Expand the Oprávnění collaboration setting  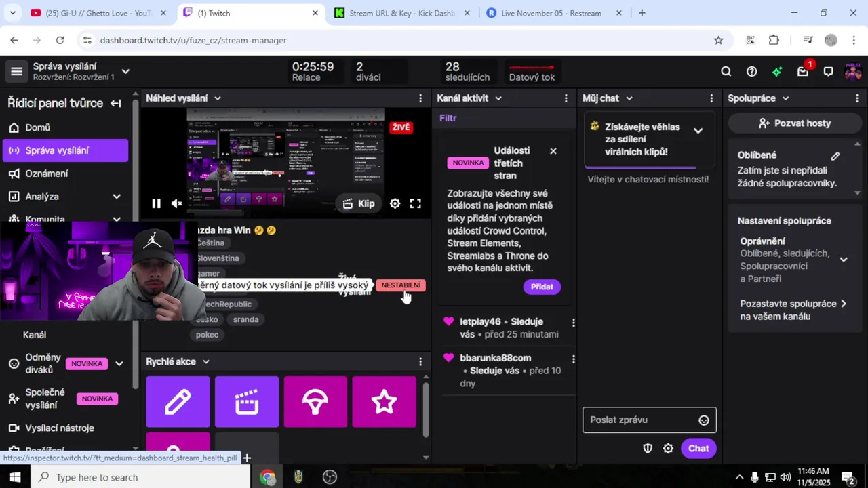click(x=844, y=260)
